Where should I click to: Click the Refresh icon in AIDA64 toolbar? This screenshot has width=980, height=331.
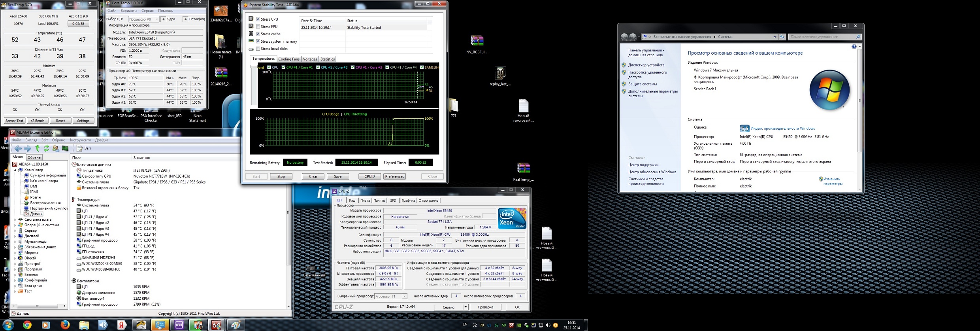[x=46, y=148]
